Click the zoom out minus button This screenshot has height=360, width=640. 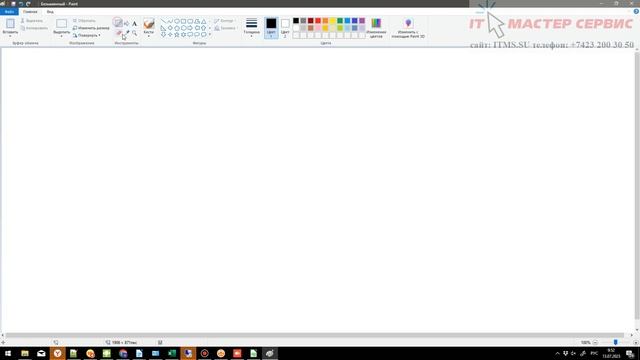[x=595, y=342]
